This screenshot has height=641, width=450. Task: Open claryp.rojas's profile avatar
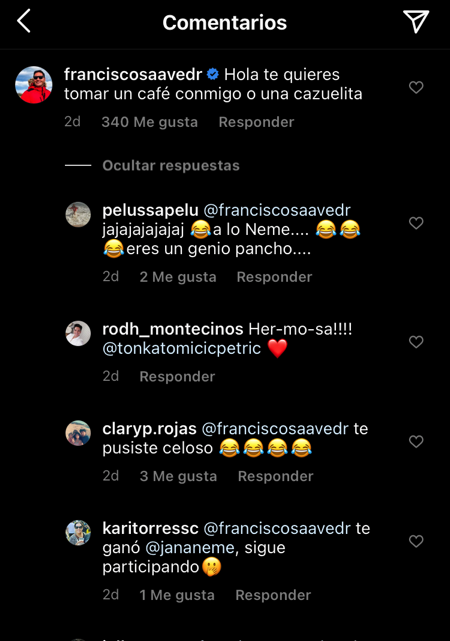78,433
